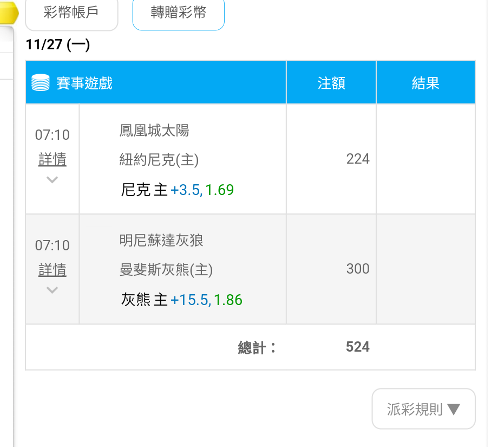This screenshot has width=504, height=447.
Task: Open the 彩幣帳戶 tab
Action: pyautogui.click(x=71, y=13)
